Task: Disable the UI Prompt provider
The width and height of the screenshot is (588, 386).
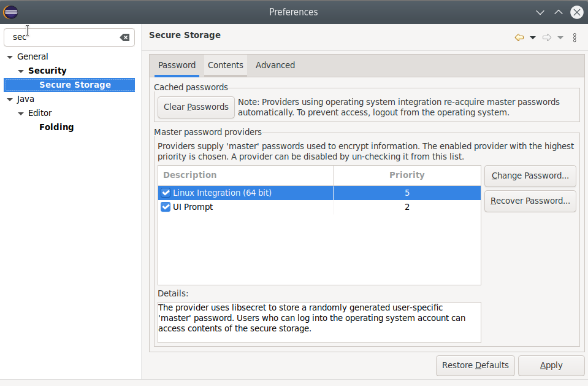Action: pyautogui.click(x=165, y=207)
